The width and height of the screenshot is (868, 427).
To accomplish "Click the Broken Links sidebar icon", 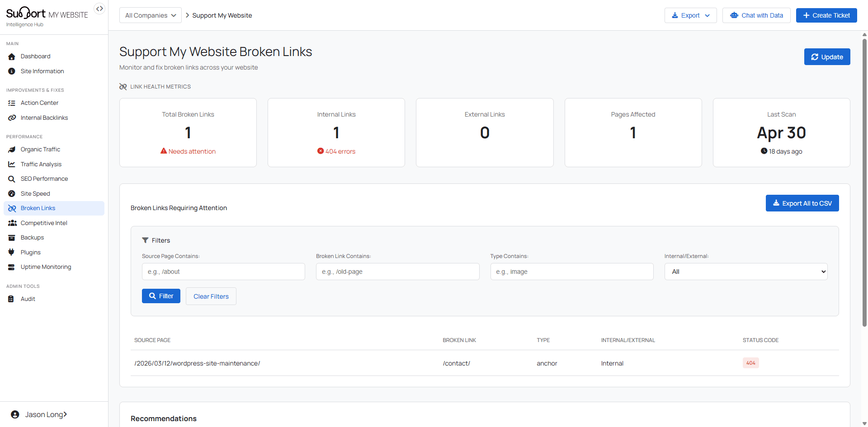I will pos(12,208).
